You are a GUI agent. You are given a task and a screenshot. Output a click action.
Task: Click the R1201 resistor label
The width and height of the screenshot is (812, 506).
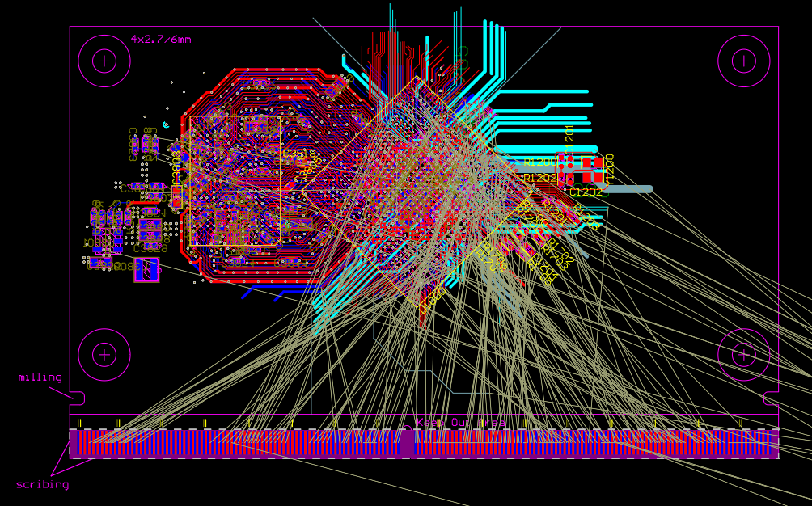click(x=553, y=212)
